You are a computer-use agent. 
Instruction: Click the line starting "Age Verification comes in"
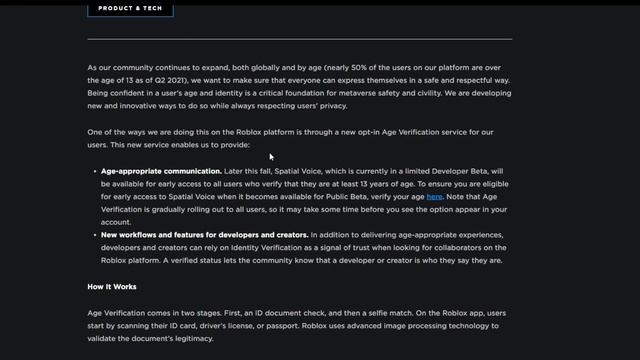click(297, 313)
